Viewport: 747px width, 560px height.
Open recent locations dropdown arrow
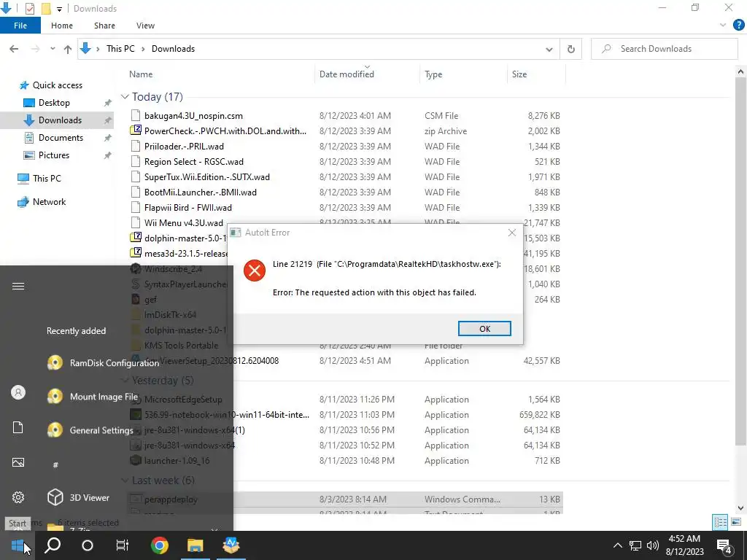53,49
